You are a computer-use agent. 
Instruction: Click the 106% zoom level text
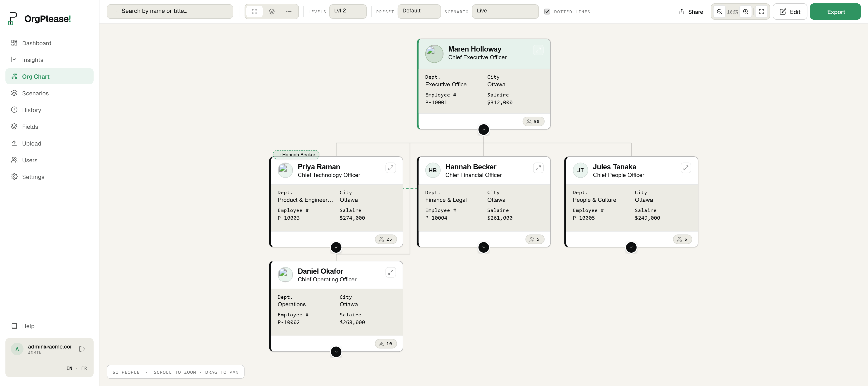tap(732, 12)
